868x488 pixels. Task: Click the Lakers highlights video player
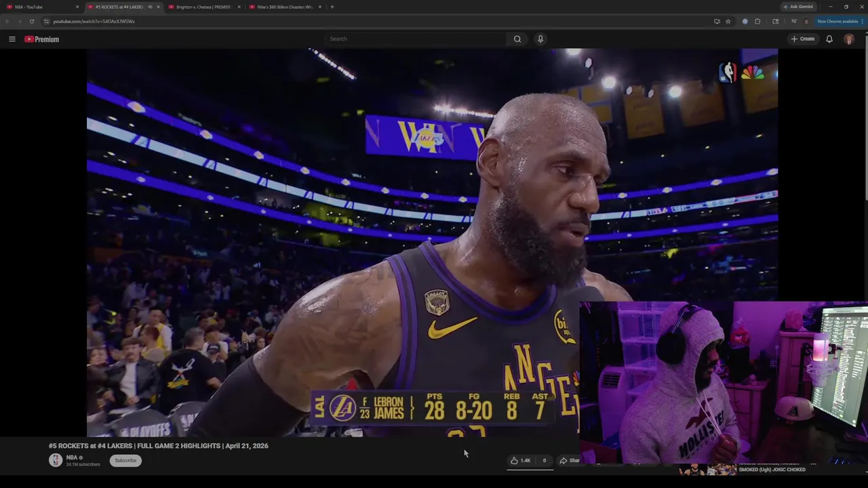tap(432, 243)
